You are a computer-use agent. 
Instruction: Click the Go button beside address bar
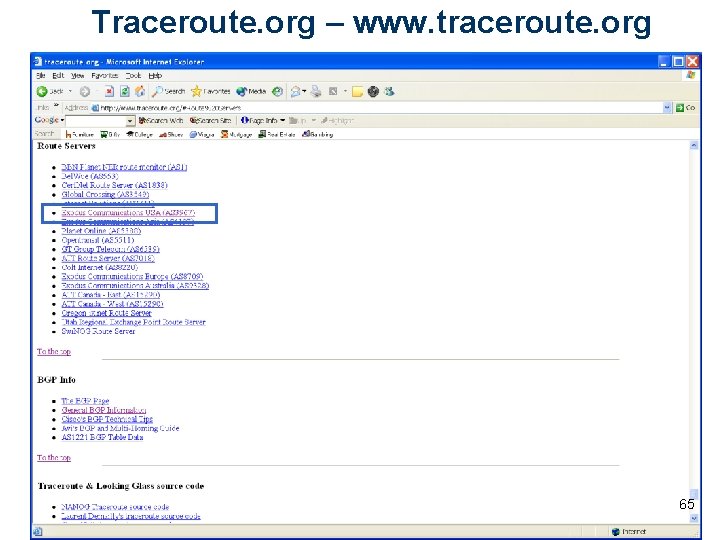[x=685, y=108]
